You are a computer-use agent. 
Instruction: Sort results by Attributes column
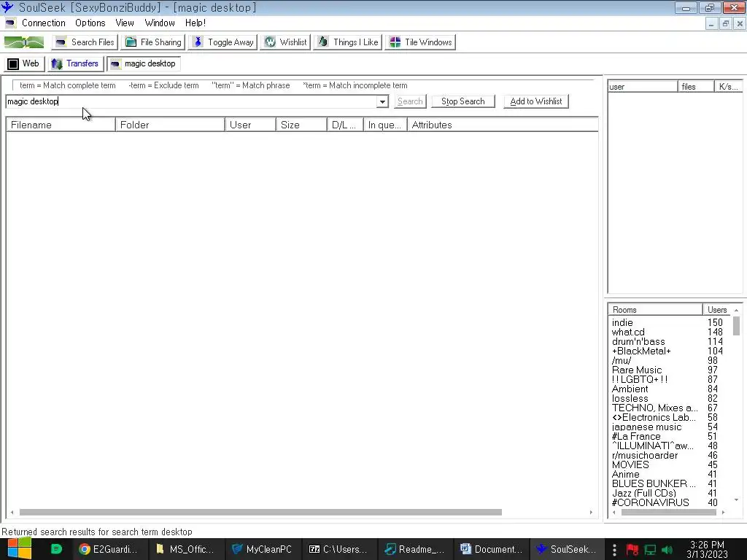coord(503,125)
